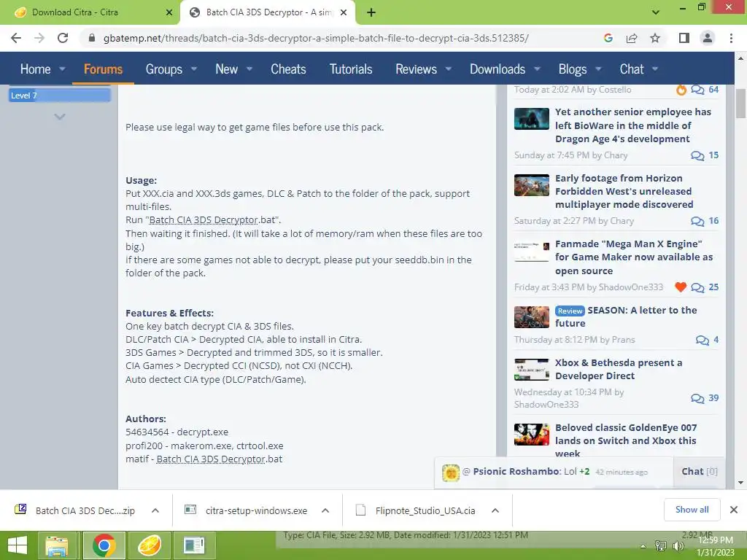Open comments on Horizon article (16)
This screenshot has height=560, width=747.
[x=705, y=221]
